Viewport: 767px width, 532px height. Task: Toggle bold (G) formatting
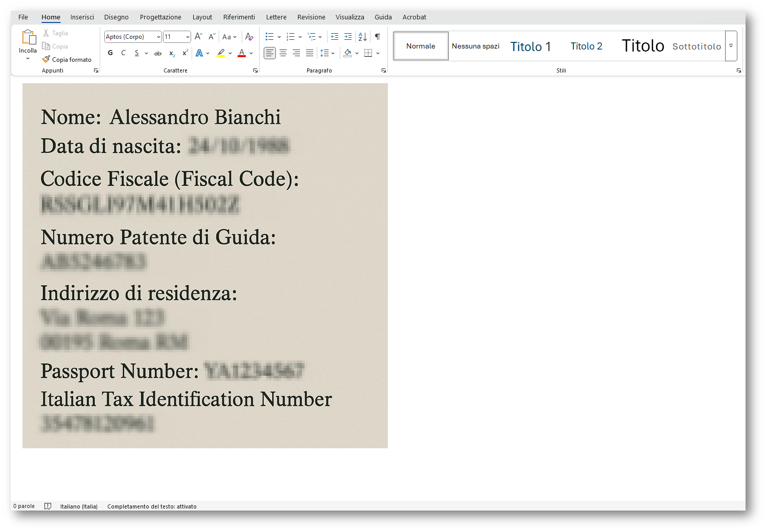tap(110, 53)
